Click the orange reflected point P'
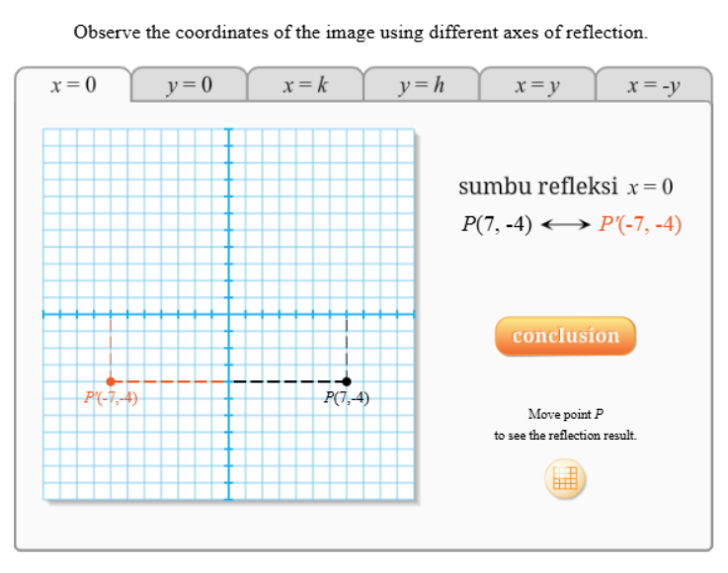 (x=111, y=380)
